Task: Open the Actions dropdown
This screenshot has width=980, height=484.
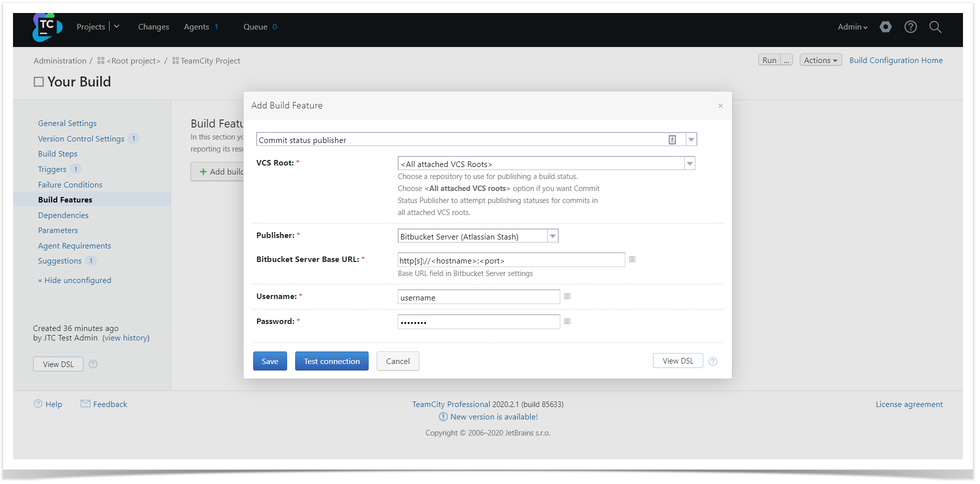Action: tap(820, 60)
